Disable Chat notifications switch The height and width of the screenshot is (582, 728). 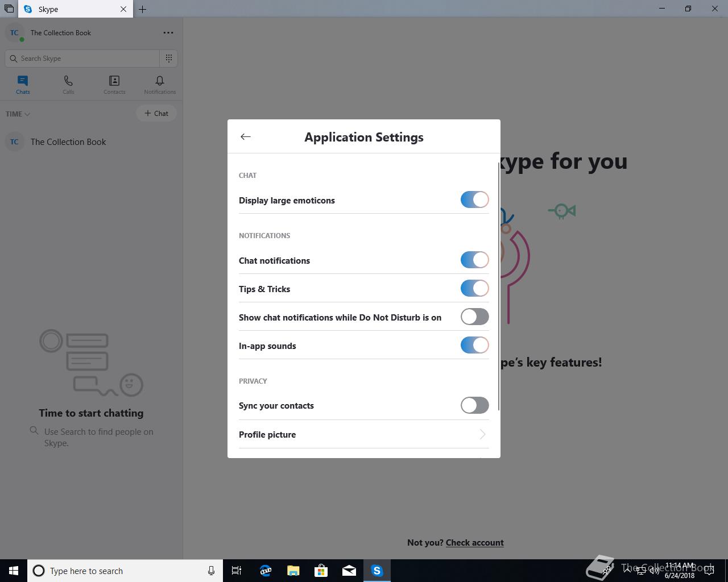(x=475, y=260)
